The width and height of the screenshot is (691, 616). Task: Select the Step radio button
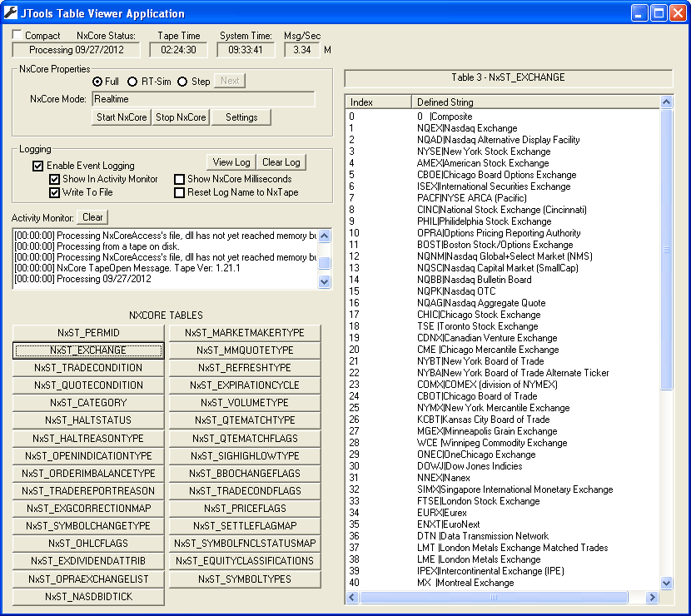182,82
